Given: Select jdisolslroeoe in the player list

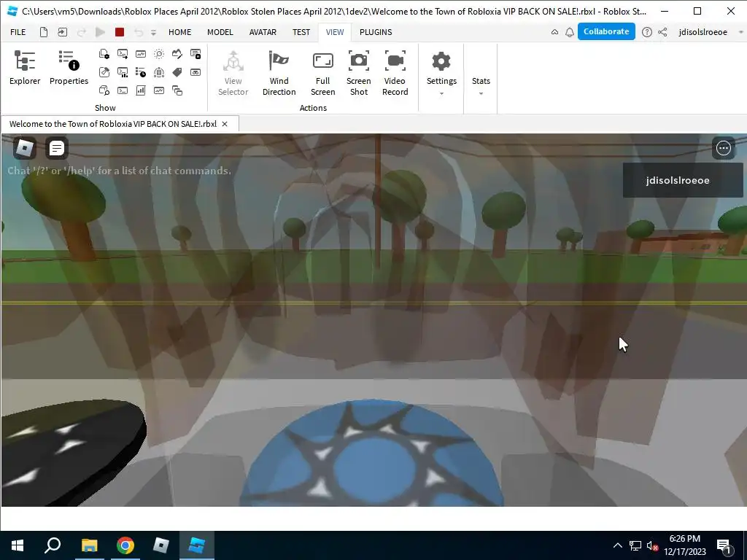Looking at the screenshot, I should click(683, 180).
